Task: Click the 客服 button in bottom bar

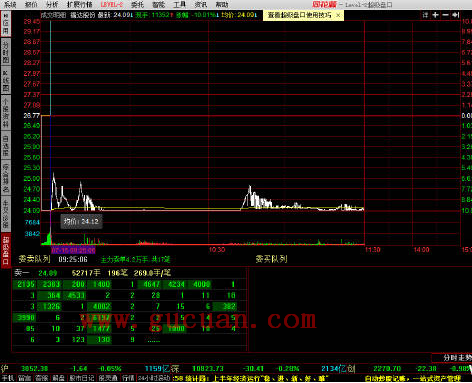Action: pyautogui.click(x=42, y=378)
